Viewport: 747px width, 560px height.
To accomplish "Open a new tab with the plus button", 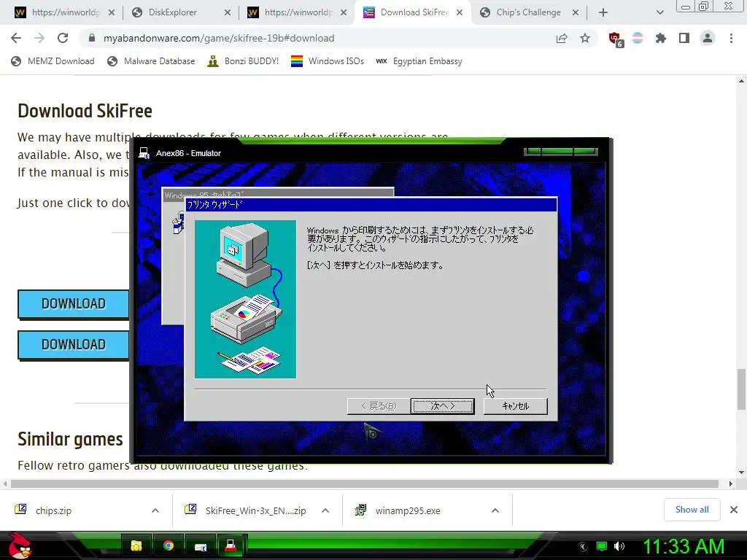I will coord(603,13).
